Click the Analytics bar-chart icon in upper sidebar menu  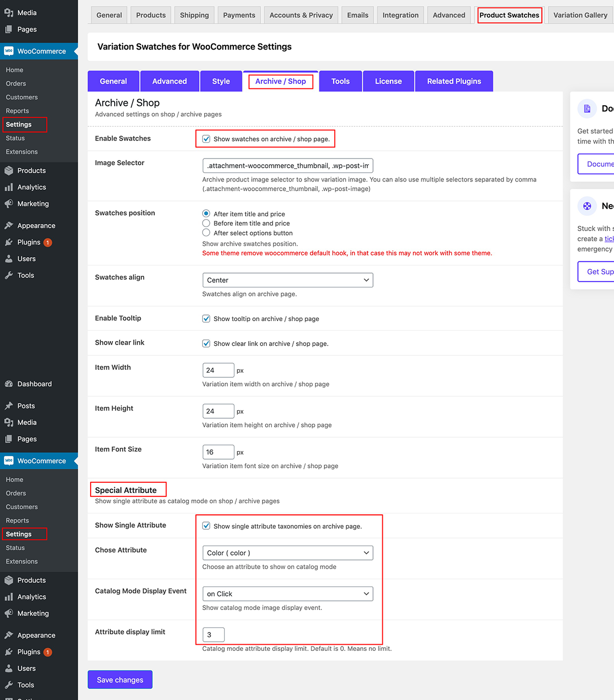9,187
